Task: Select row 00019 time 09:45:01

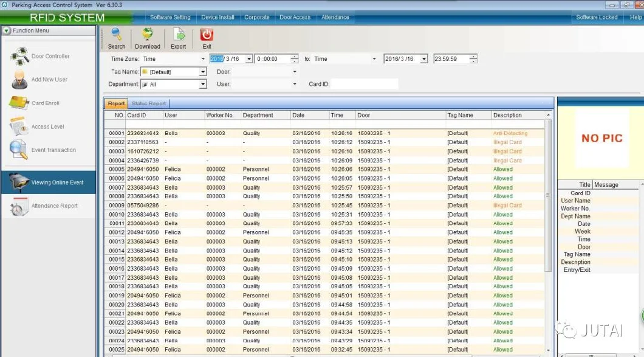Action: pos(341,296)
